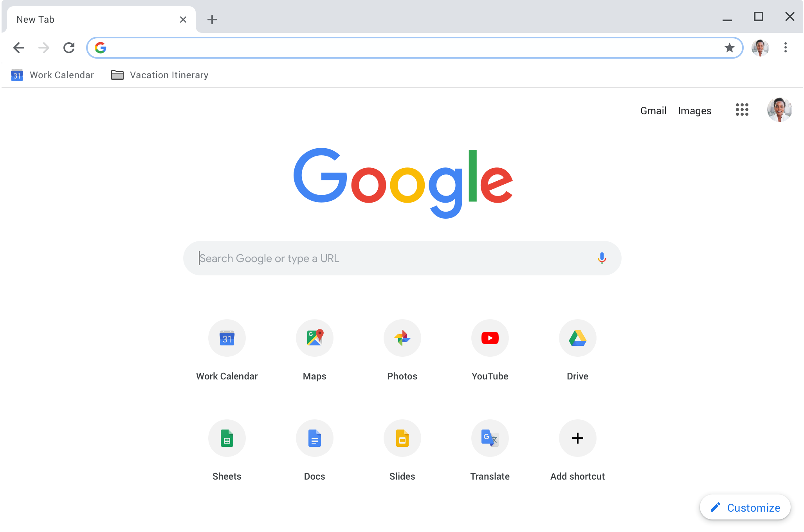Image resolution: width=804 pixels, height=532 pixels.
Task: Open YouTube shortcut
Action: (490, 338)
